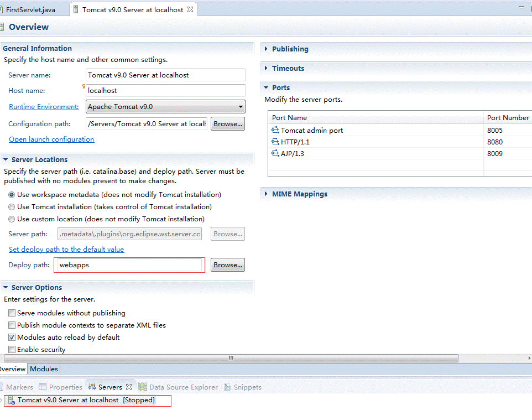Click Set deploy path to default value

click(x=66, y=249)
